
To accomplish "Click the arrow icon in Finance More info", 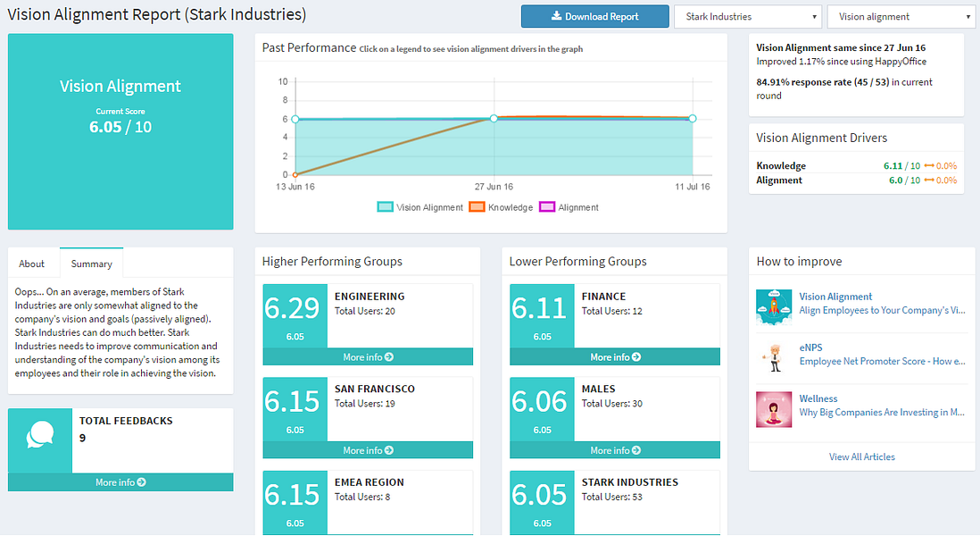I will pyautogui.click(x=636, y=357).
